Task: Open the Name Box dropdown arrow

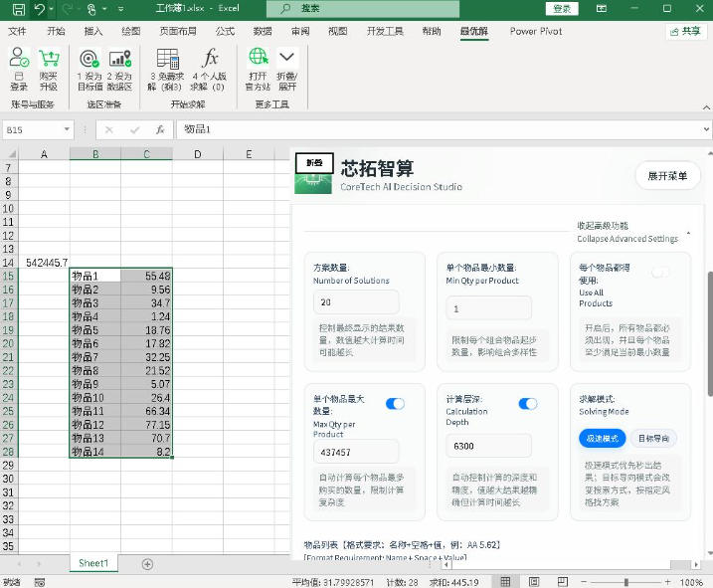Action: tap(67, 129)
